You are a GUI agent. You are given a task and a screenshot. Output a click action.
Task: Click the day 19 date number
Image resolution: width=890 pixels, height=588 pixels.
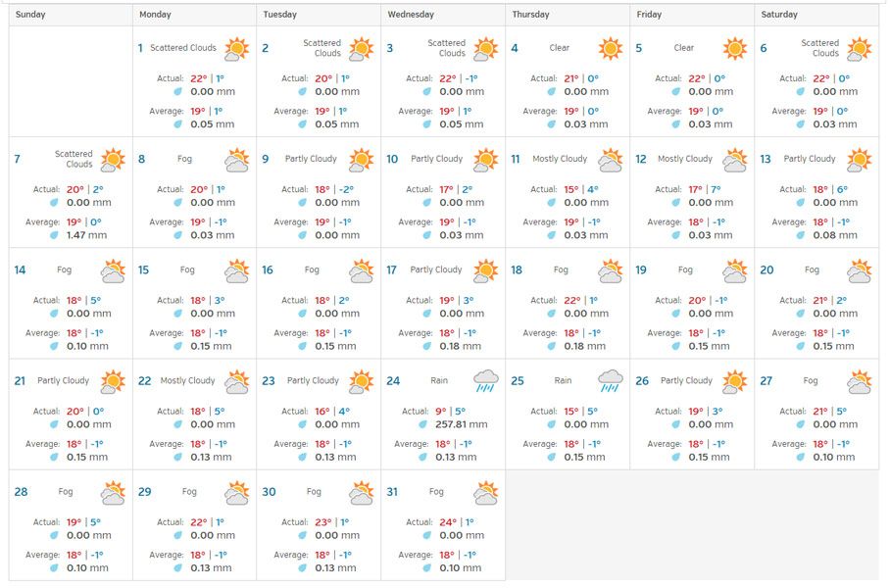(641, 269)
